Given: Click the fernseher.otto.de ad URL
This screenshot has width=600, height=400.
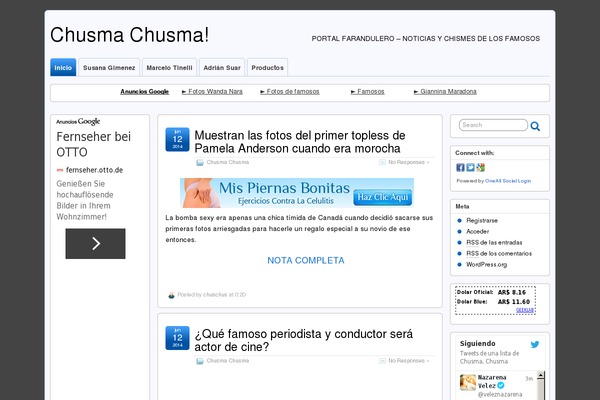Looking at the screenshot, I should pyautogui.click(x=94, y=170).
